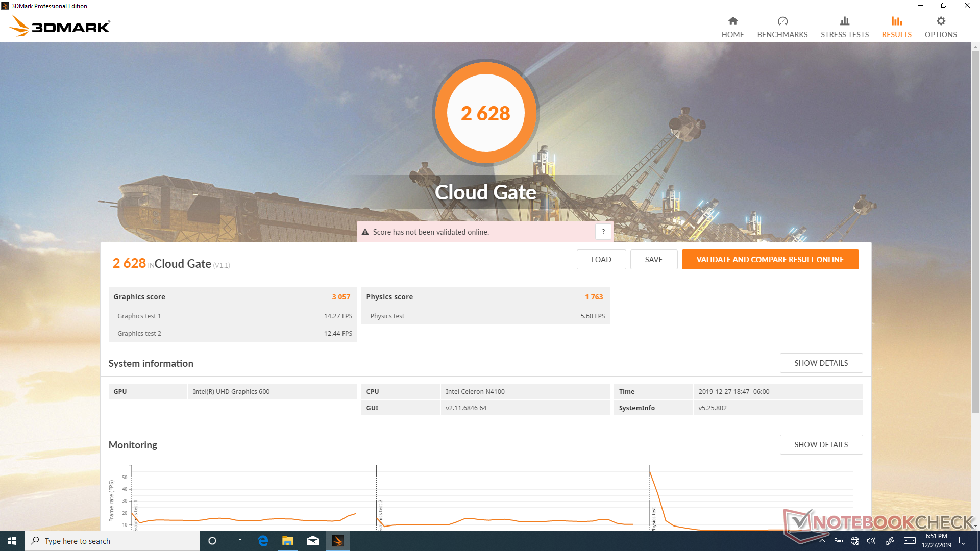Image resolution: width=980 pixels, height=551 pixels.
Task: Click the question mark help button
Action: 603,232
